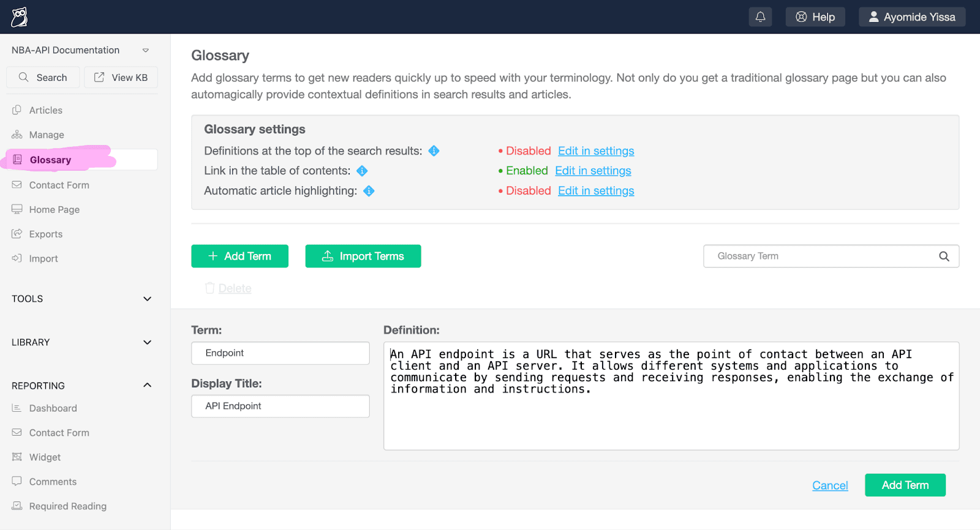
Task: Edit search results definitions in settings
Action: tap(596, 151)
